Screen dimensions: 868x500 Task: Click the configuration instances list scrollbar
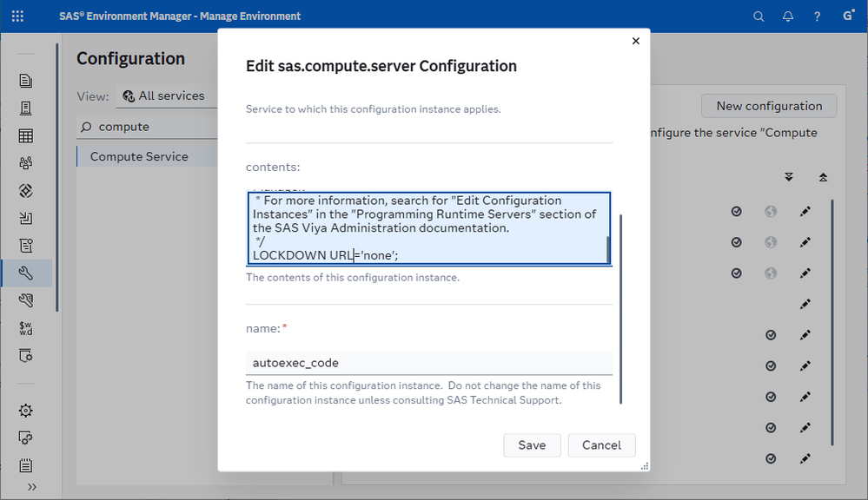[x=832, y=322]
